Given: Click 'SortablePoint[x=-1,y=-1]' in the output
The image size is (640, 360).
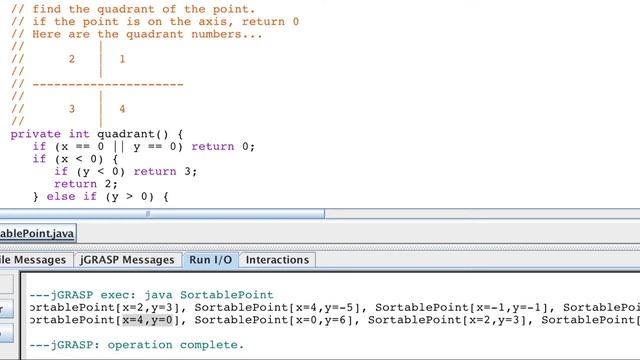Looking at the screenshot, I should pyautogui.click(x=462, y=308).
